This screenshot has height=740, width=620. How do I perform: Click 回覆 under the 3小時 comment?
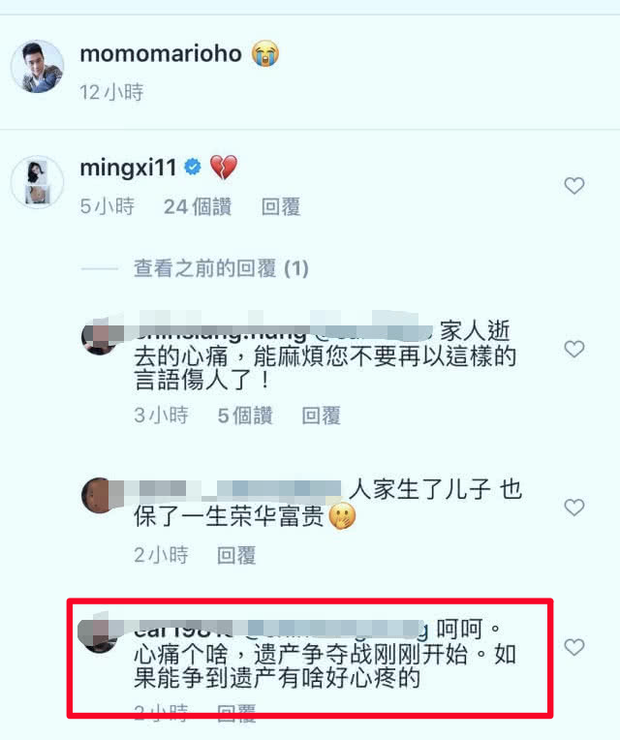(x=321, y=416)
